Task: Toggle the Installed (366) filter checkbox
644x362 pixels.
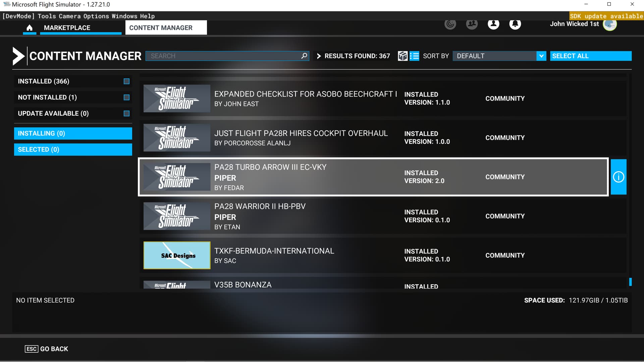Action: click(126, 81)
